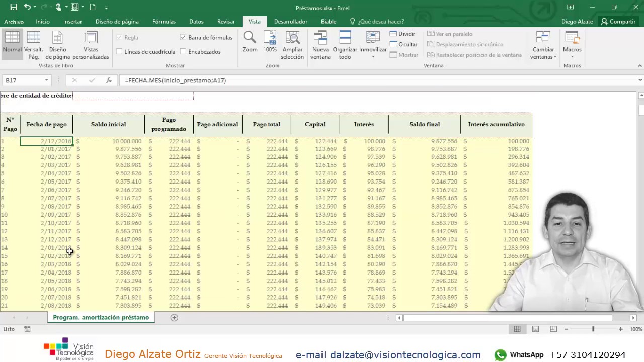Open the Undo history dropdown arrow
Image resolution: width=644 pixels, height=362 pixels.
[x=34, y=8]
